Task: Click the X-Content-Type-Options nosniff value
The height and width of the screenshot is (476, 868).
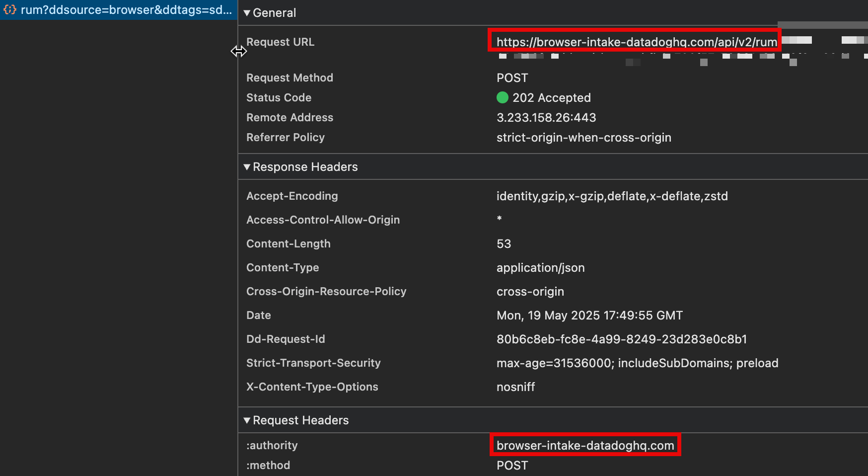Action: 515,387
